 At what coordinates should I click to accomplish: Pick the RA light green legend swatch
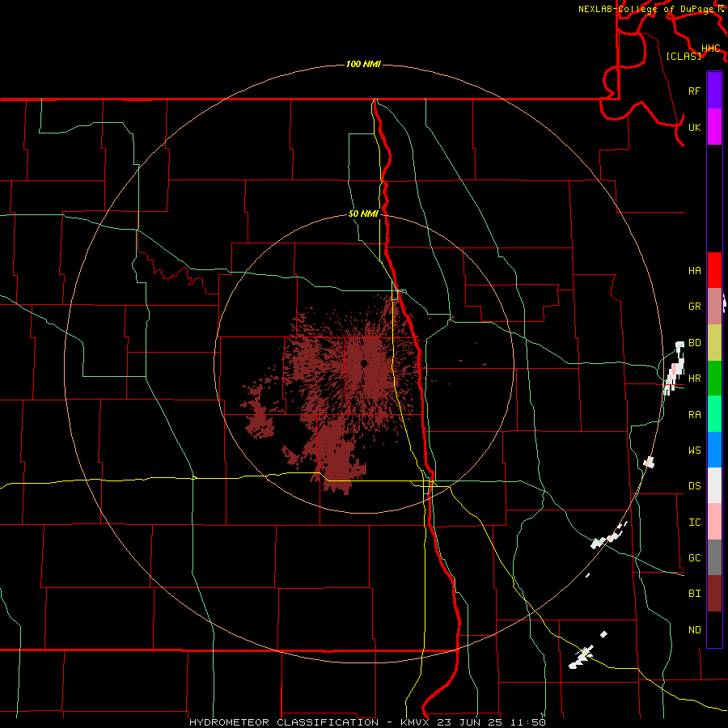[714, 414]
